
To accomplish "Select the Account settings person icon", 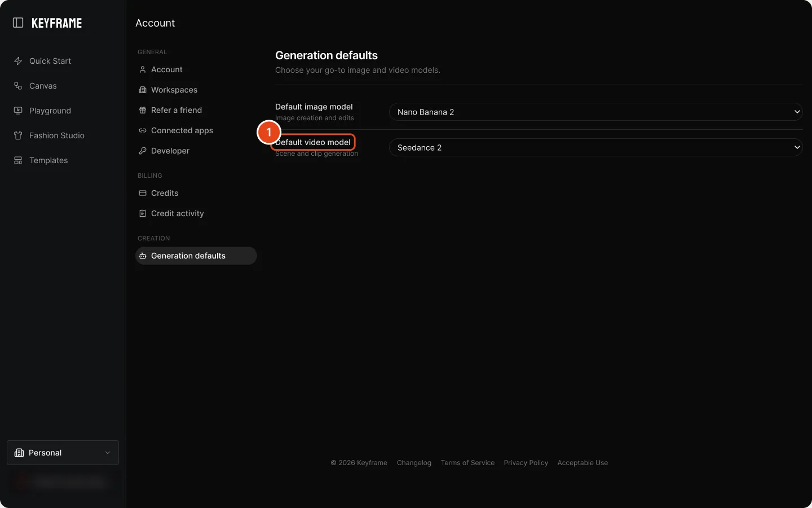I will coord(143,69).
